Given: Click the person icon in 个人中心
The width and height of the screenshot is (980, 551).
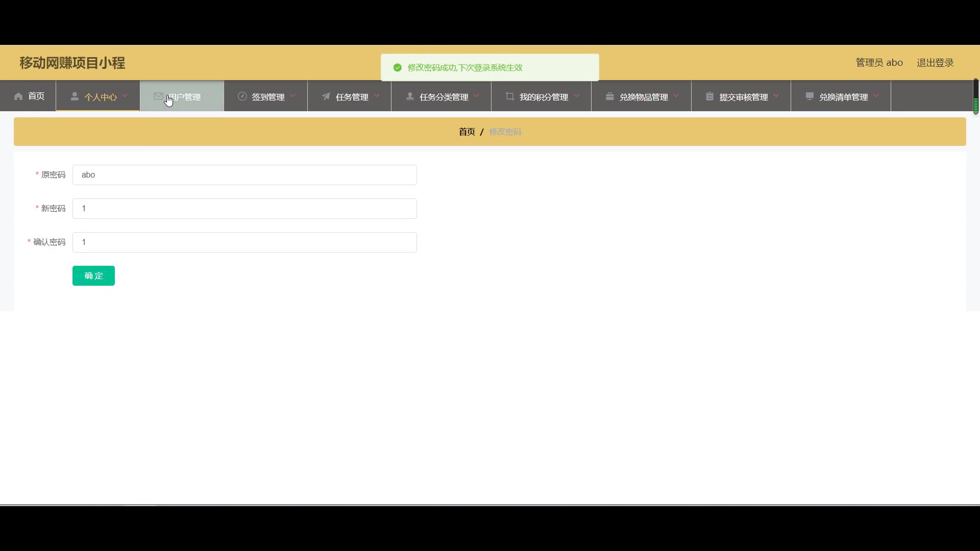Looking at the screenshot, I should tap(75, 96).
